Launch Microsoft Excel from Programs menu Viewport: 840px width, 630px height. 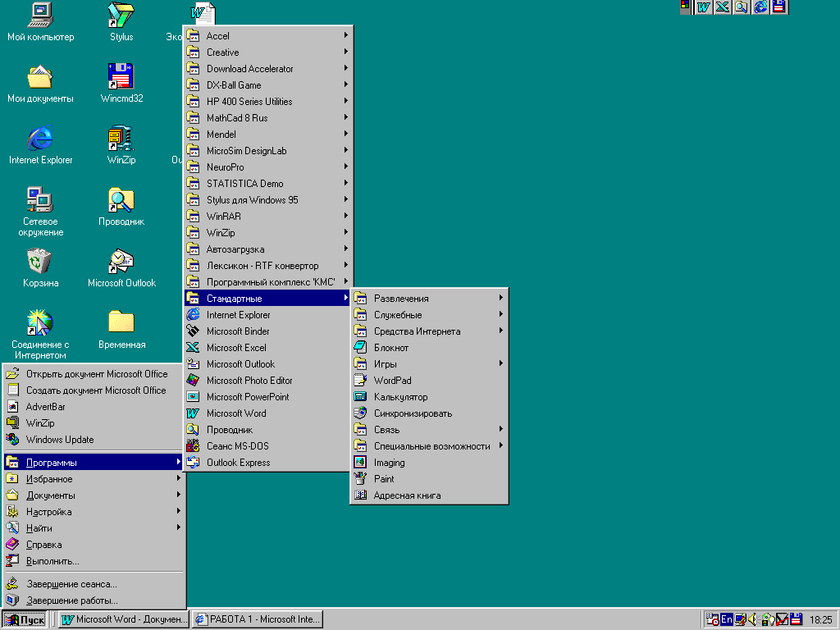[267, 348]
